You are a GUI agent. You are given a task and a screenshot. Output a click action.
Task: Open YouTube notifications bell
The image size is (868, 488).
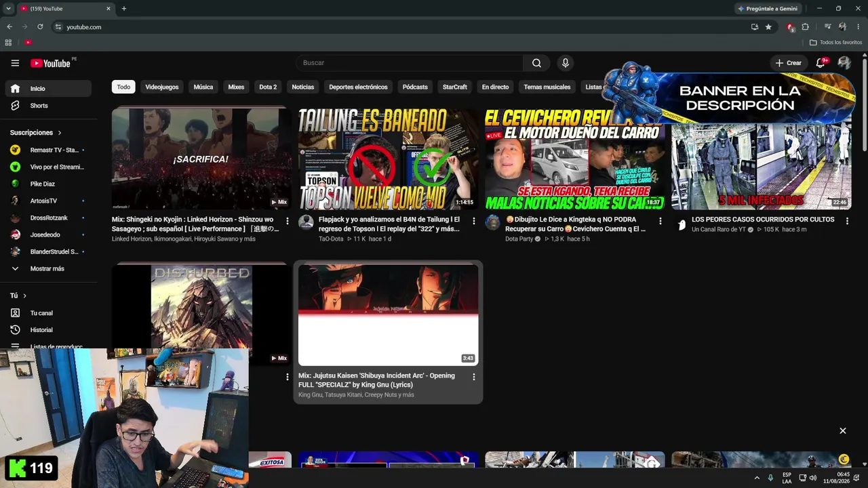click(x=821, y=63)
